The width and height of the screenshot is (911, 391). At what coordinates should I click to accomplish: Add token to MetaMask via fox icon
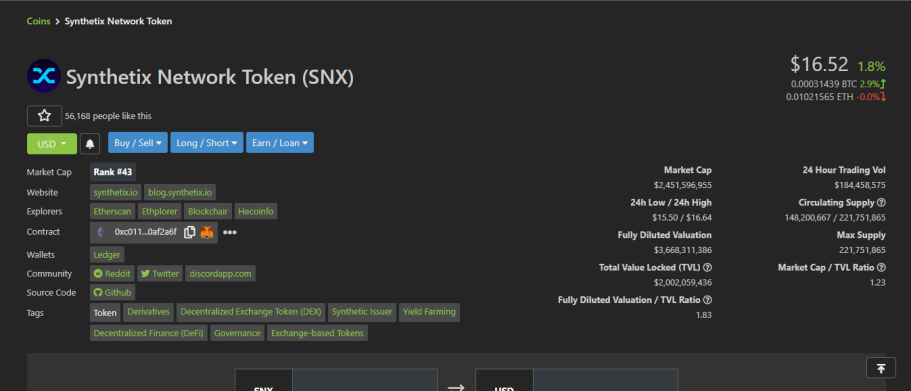click(x=207, y=232)
